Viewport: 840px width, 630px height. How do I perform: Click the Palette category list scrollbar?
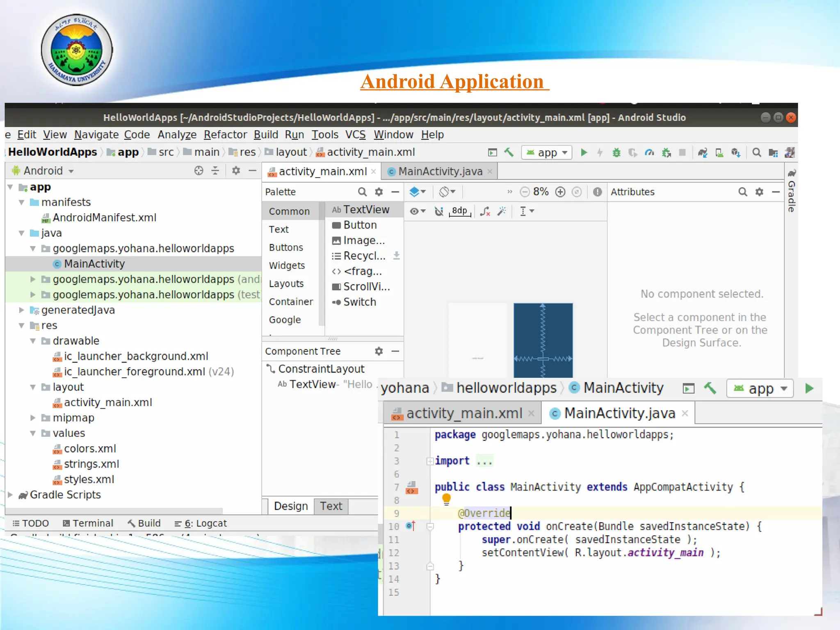[322, 265]
